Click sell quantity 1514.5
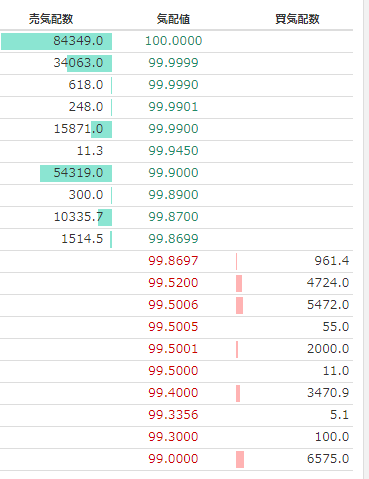The height and width of the screenshot is (479, 369). pyautogui.click(x=82, y=239)
